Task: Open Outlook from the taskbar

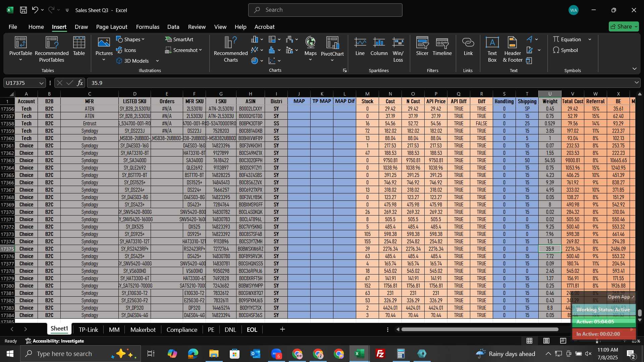Action: [255, 354]
